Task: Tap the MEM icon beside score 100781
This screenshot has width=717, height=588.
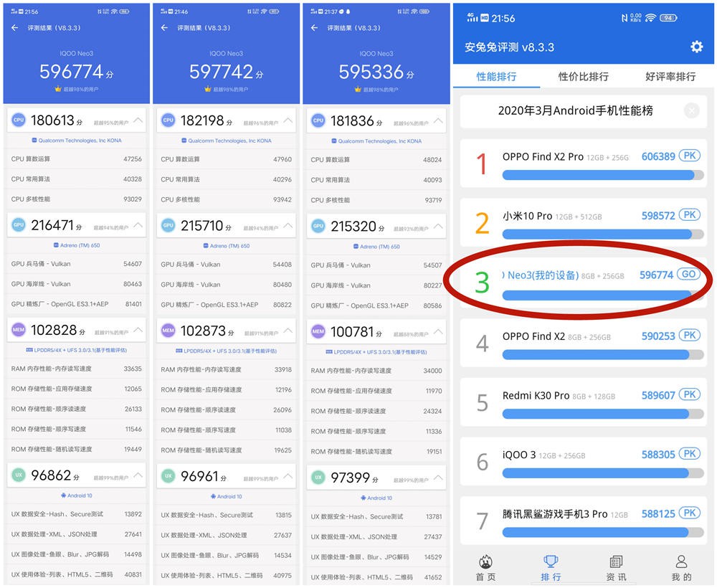Action: pos(318,331)
